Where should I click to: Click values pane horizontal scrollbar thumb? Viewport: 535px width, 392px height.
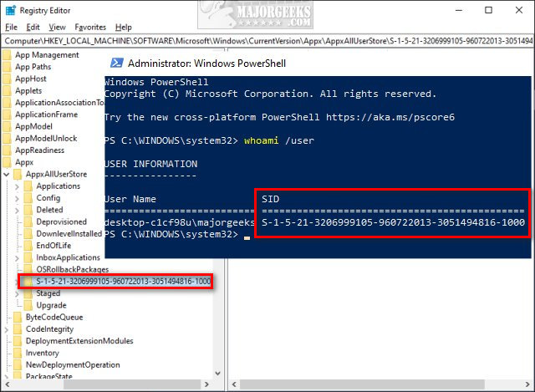coord(362,384)
